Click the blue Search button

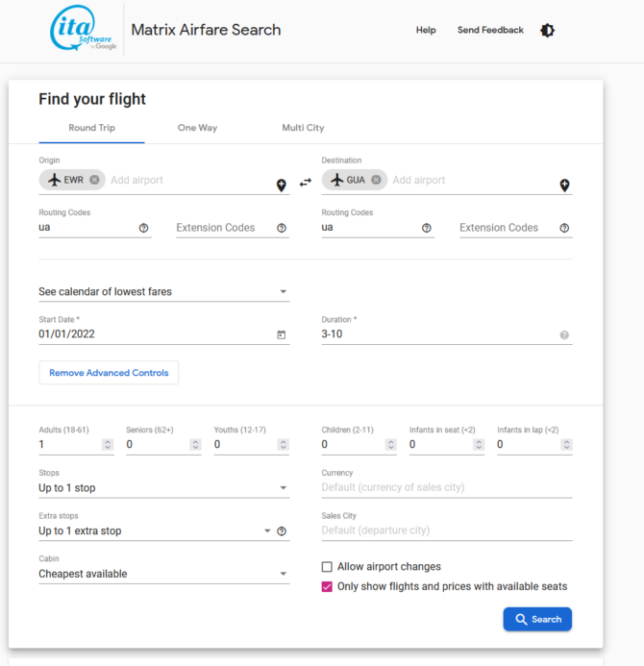pyautogui.click(x=537, y=619)
